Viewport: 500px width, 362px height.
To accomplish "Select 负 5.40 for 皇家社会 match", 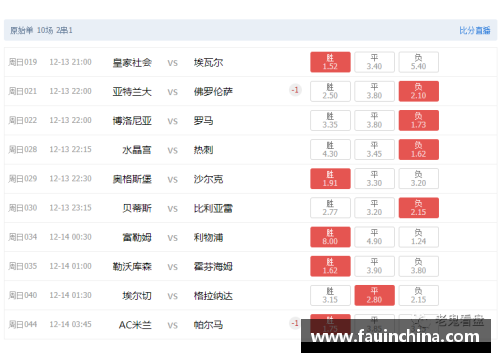I will tap(419, 62).
